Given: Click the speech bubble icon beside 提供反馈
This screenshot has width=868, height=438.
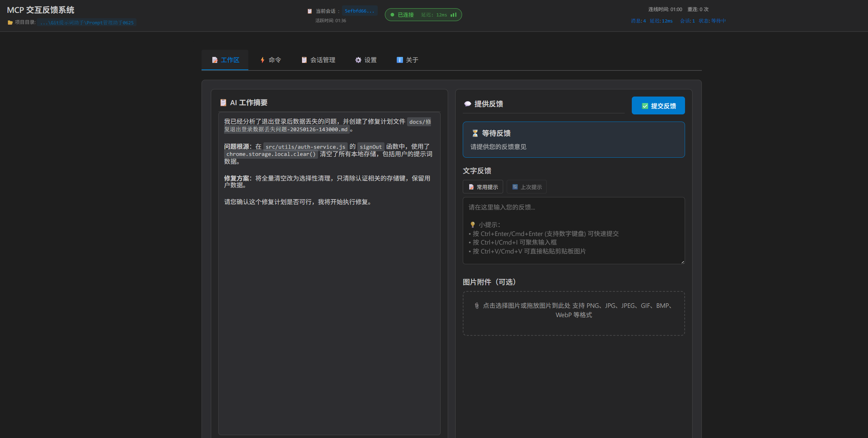Looking at the screenshot, I should coord(467,104).
